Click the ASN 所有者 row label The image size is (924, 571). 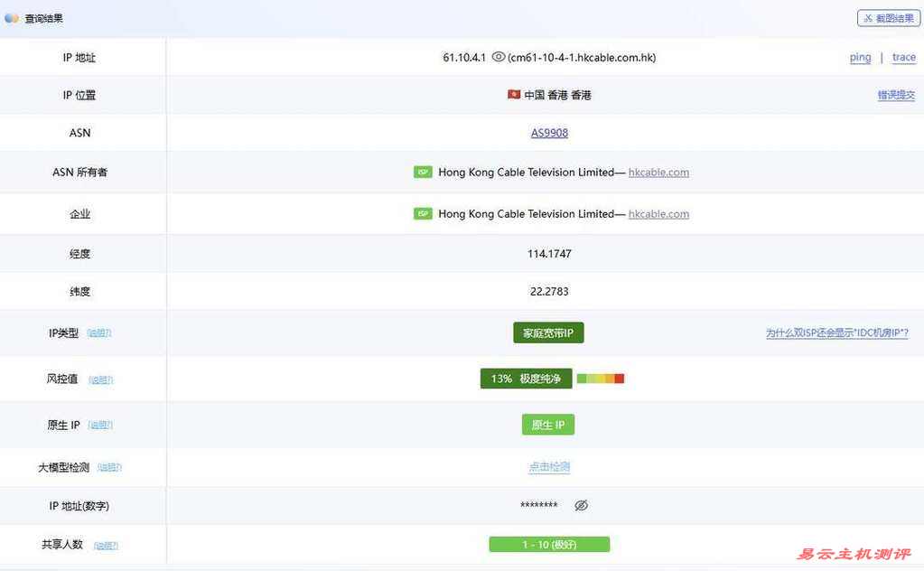click(x=79, y=172)
